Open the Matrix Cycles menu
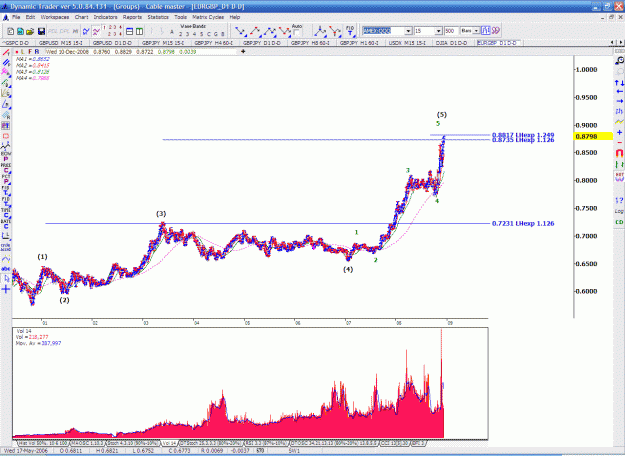This screenshot has width=625, height=456. [x=208, y=17]
